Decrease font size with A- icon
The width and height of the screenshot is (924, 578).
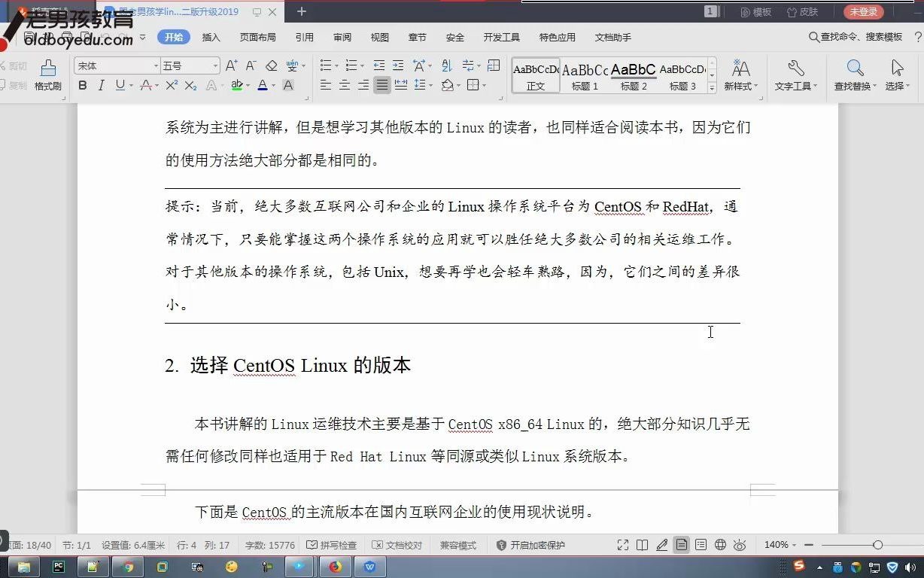click(x=251, y=65)
